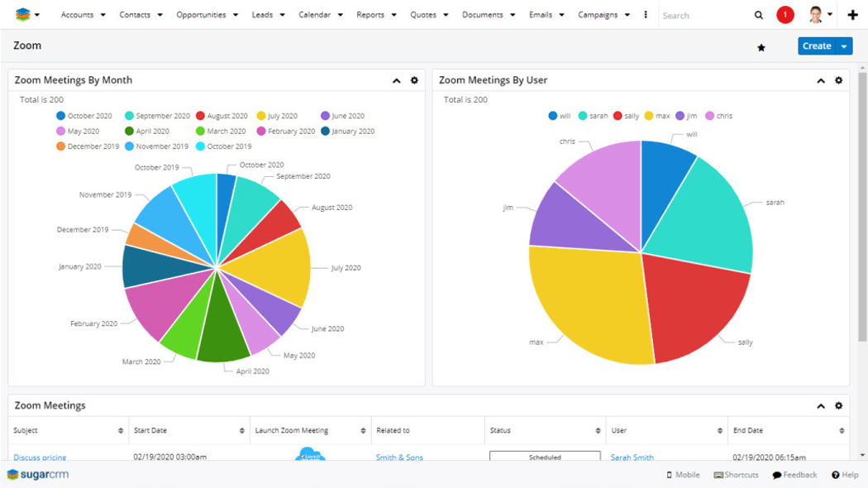
Task: Open the Sarah Smith user link
Action: tap(632, 457)
